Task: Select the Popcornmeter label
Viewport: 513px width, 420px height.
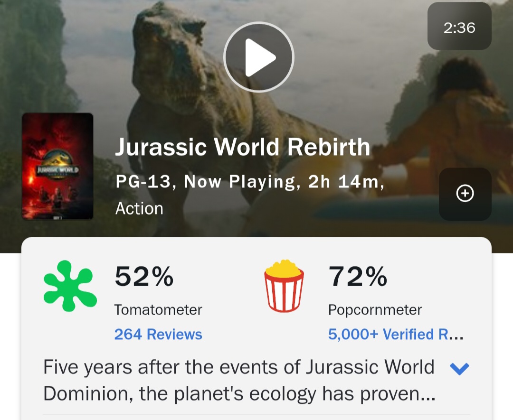Action: coord(375,310)
